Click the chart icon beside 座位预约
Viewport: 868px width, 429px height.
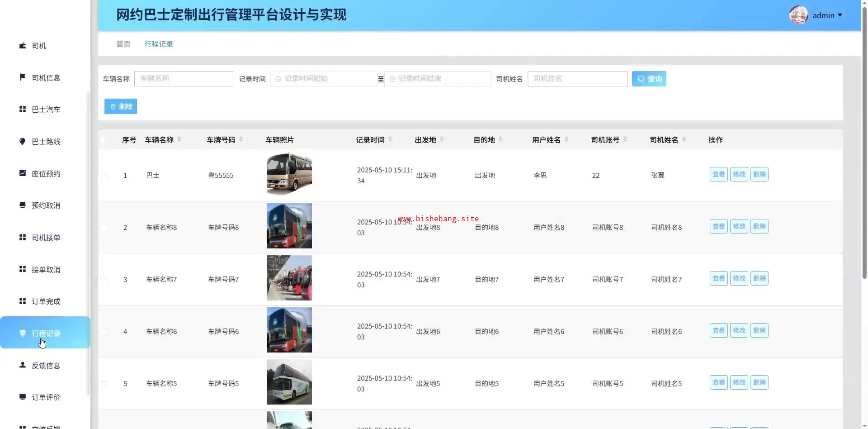coord(23,173)
